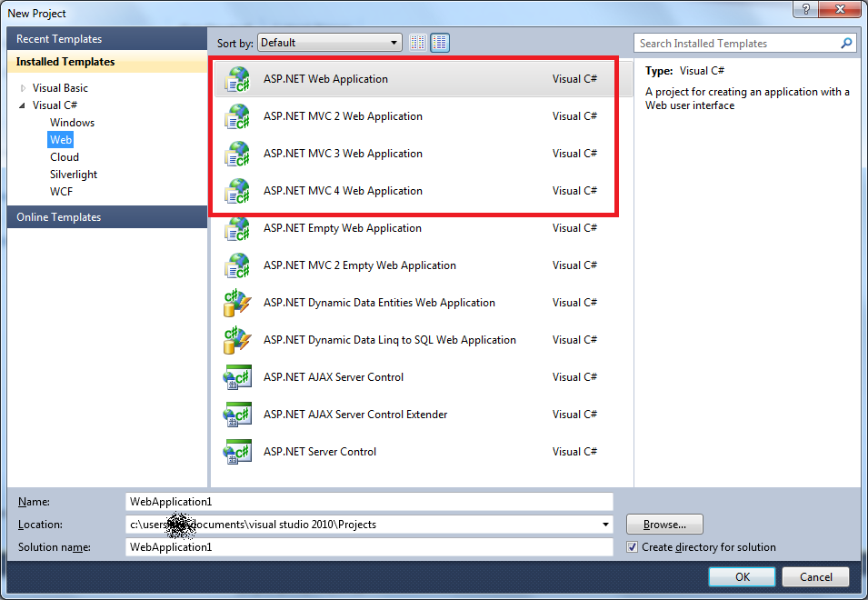The height and width of the screenshot is (600, 868).
Task: Click the ASP.NET Empty Web Application icon
Action: (237, 228)
